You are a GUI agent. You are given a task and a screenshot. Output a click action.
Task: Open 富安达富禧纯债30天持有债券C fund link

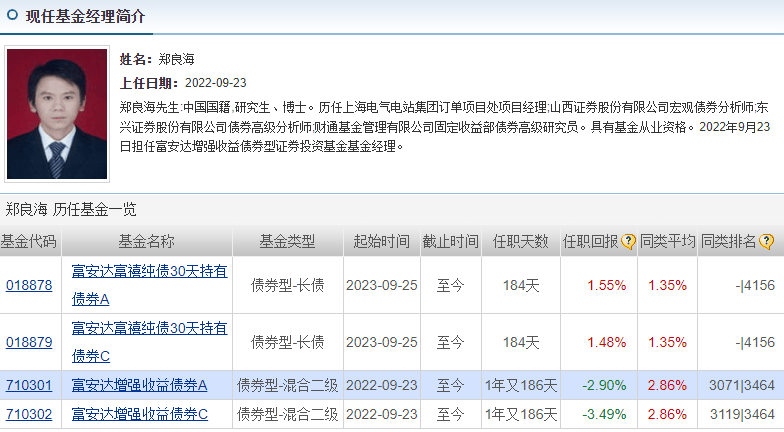pyautogui.click(x=149, y=342)
